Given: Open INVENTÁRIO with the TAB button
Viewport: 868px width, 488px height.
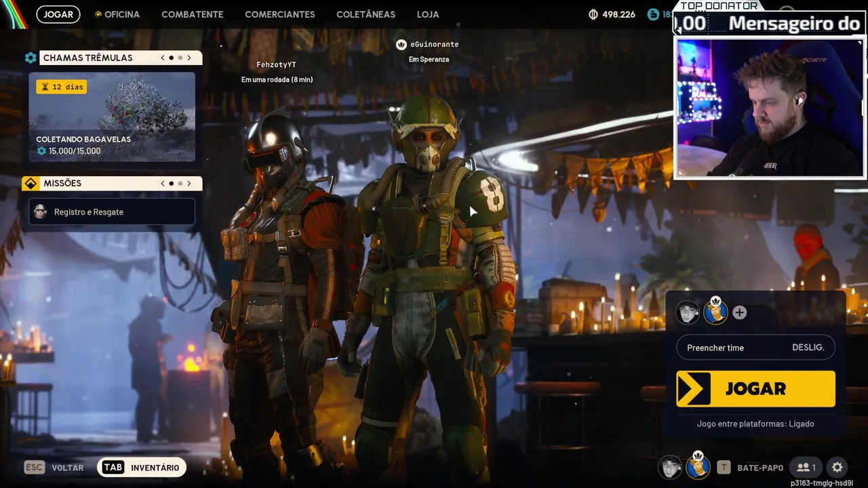Looking at the screenshot, I should (142, 467).
